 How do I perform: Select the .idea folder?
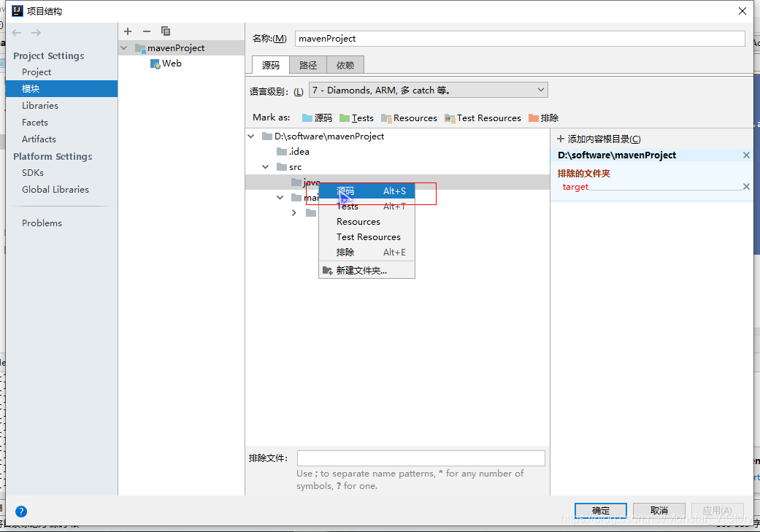(293, 152)
